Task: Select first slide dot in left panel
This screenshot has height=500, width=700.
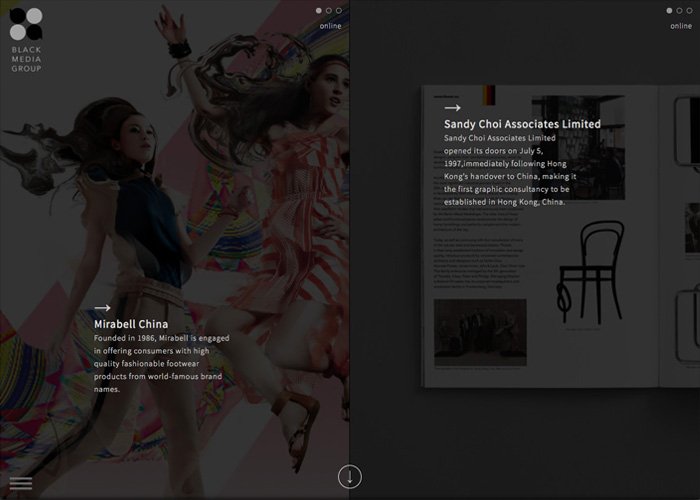Action: coord(319,10)
